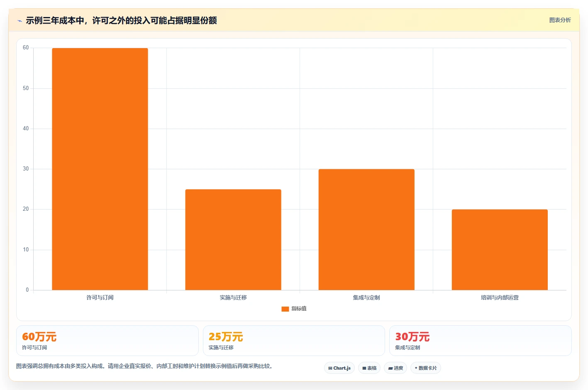Click the chart title heading text
This screenshot has height=390, width=588.
coord(121,20)
